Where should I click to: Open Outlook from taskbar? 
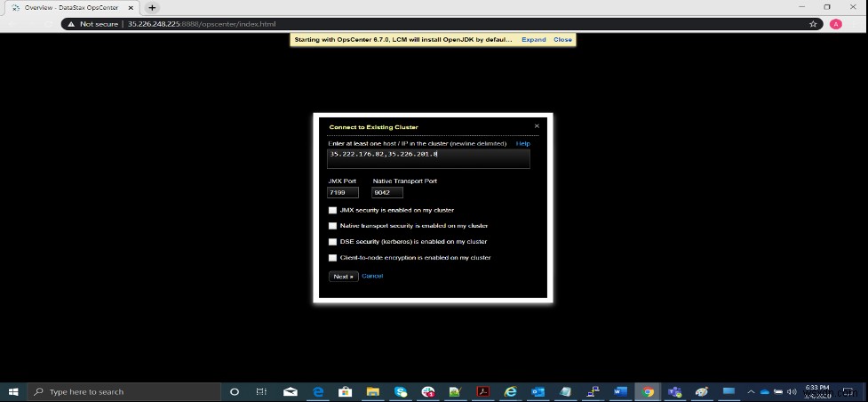coord(538,391)
